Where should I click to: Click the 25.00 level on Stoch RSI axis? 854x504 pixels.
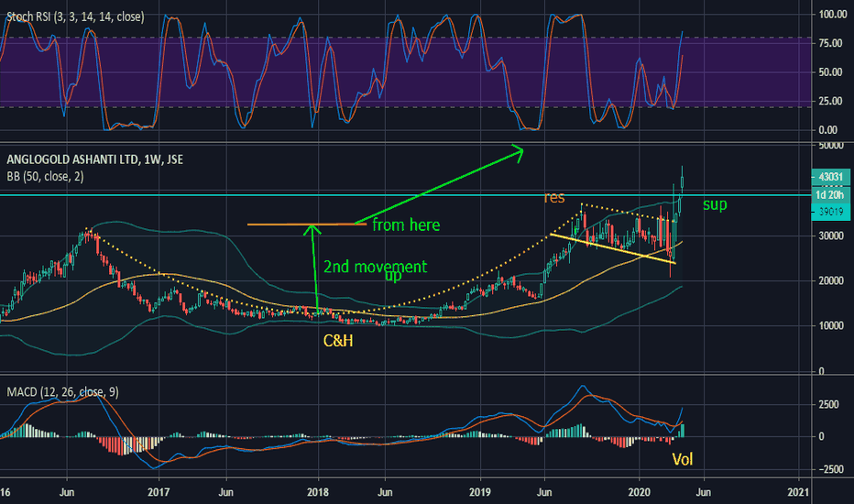click(x=830, y=101)
